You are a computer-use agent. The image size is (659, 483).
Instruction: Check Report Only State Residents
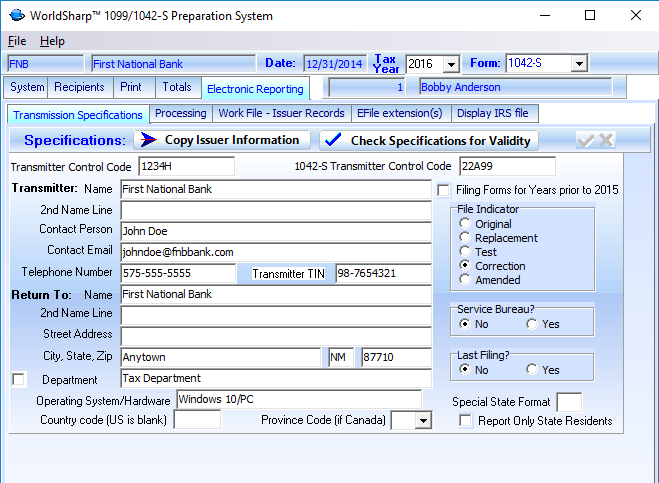(x=466, y=421)
